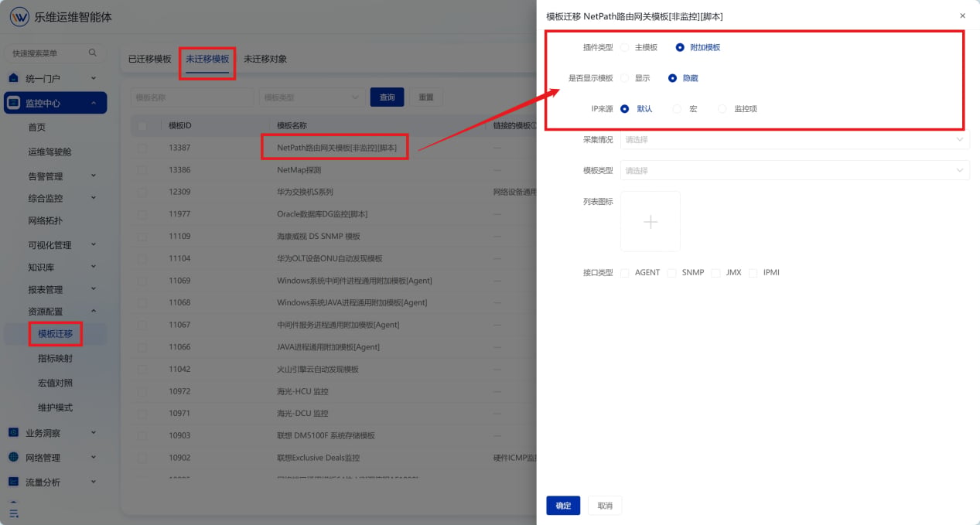Click the 网络管理 globe icon

tap(13, 457)
